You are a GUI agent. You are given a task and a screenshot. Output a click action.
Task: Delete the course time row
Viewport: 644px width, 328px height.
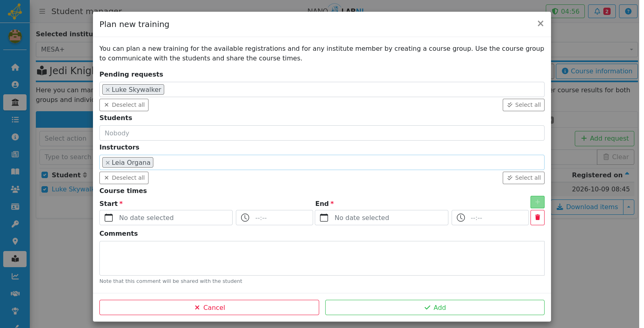point(537,218)
